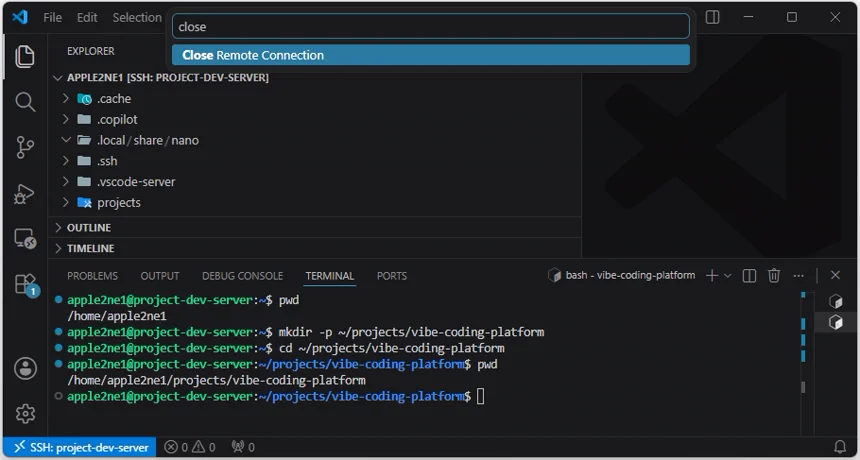This screenshot has width=860, height=460.
Task: Open terminal panel more actions ellipsis
Action: point(798,275)
